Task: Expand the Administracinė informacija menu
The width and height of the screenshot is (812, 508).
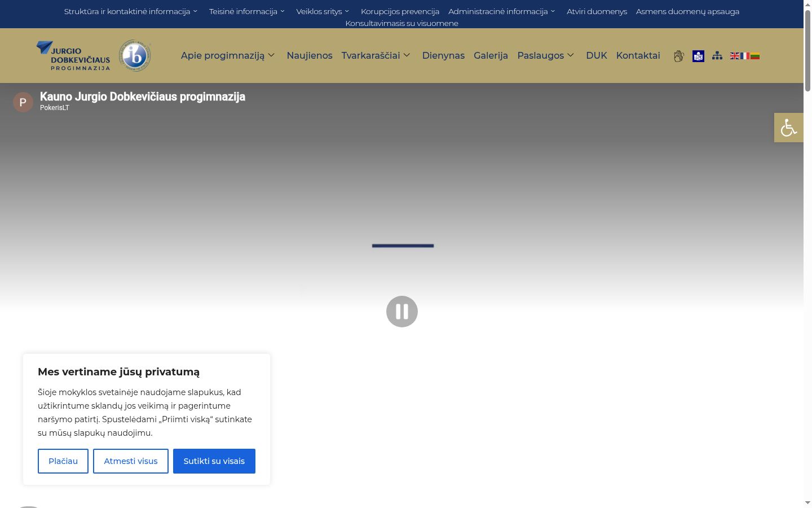Action: pos(502,11)
